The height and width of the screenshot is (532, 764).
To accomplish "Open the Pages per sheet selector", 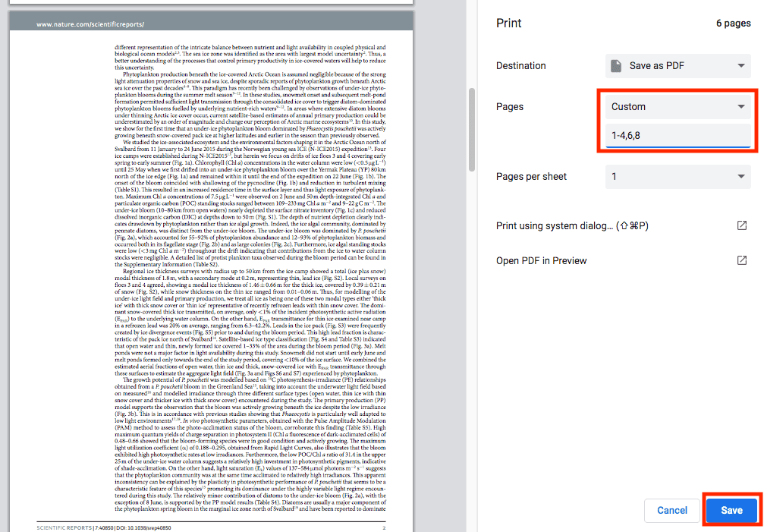I will point(678,176).
